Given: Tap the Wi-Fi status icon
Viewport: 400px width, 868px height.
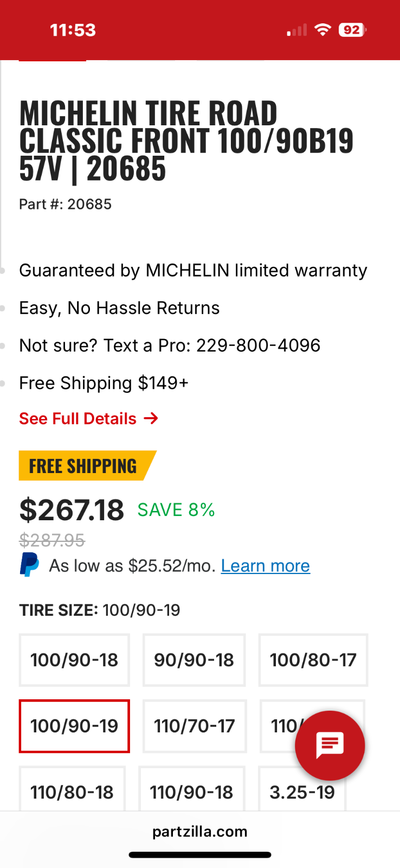Looking at the screenshot, I should (322, 30).
